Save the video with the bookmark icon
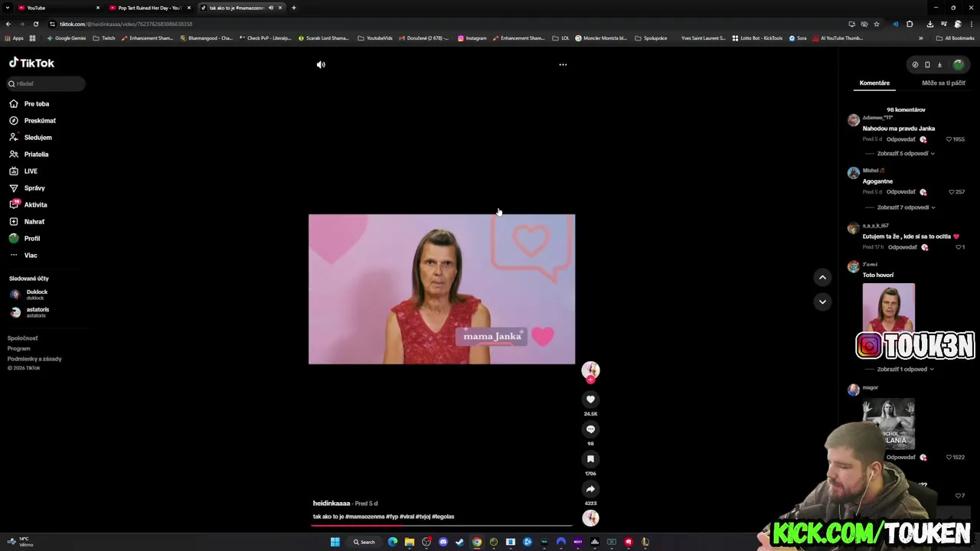Screen dimensions: 980x551 [590, 459]
